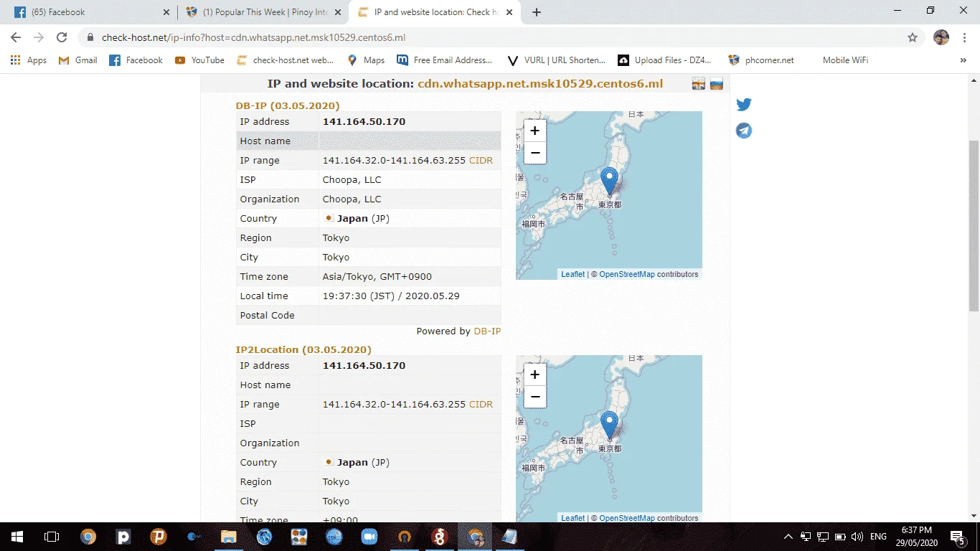
Task: Open the Windows Start menu
Action: point(17,537)
